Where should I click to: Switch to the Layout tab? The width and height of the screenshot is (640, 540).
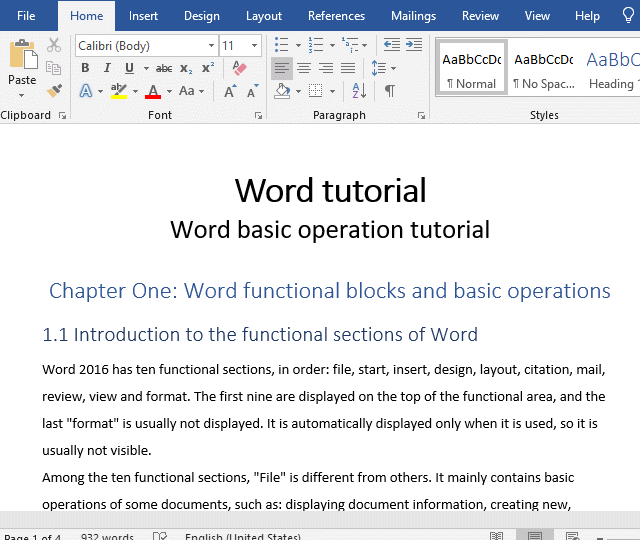click(x=264, y=16)
